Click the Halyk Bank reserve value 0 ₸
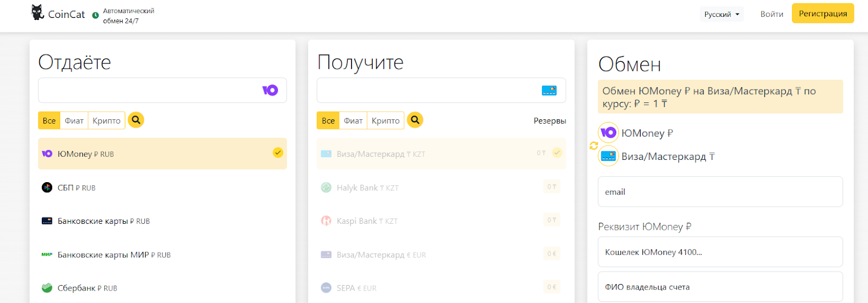This screenshot has width=868, height=303. [552, 186]
